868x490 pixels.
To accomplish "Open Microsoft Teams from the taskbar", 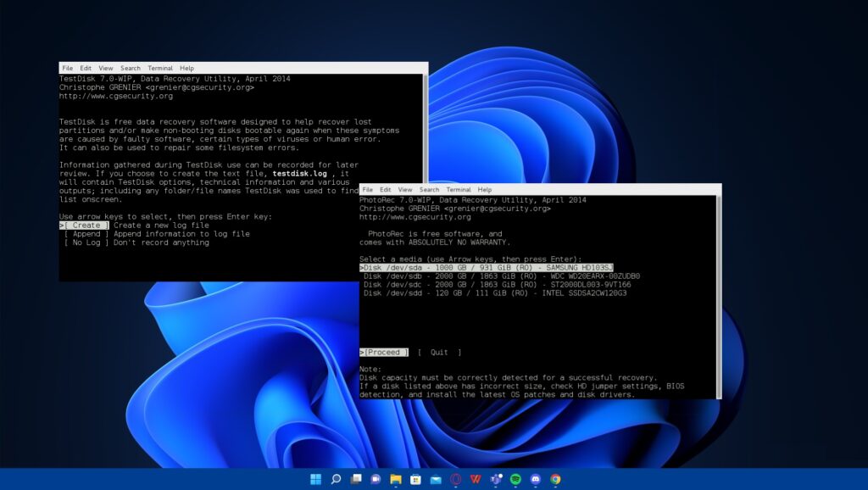I will pos(495,479).
